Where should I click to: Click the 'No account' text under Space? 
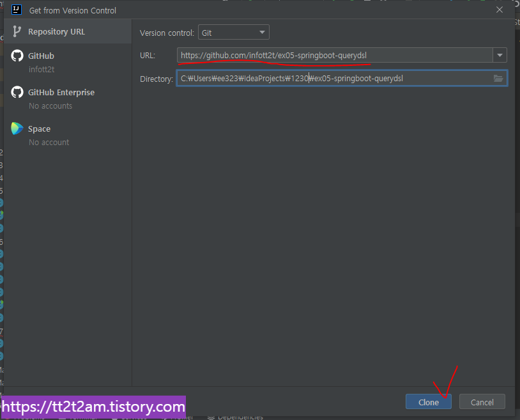(49, 143)
